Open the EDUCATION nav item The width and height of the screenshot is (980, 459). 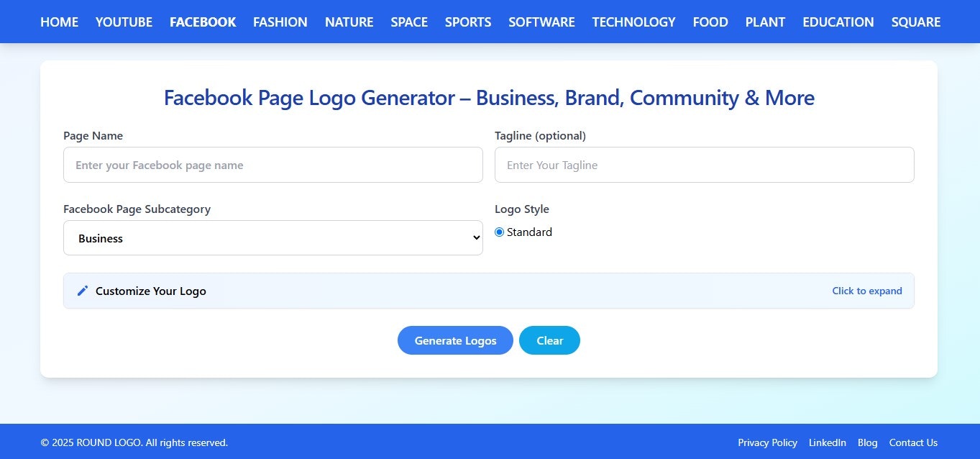click(x=838, y=22)
